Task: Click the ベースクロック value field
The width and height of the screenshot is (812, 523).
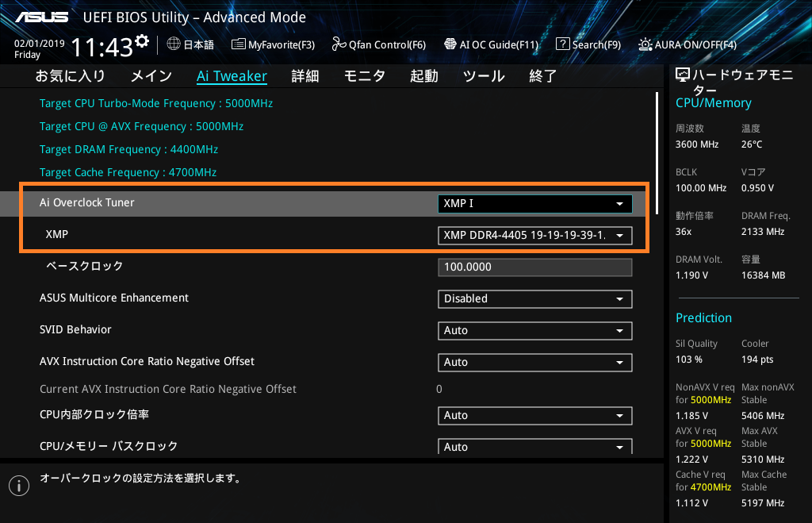Action: [535, 267]
